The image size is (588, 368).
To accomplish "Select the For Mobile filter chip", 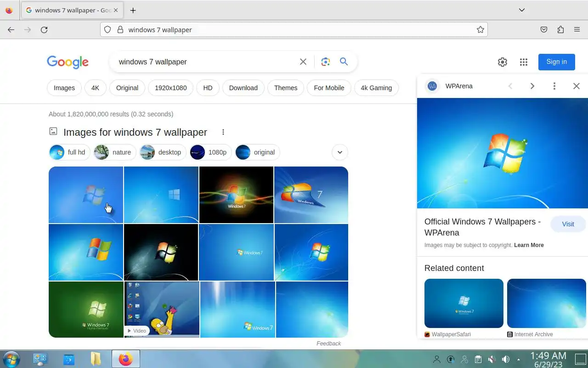I will coord(329,88).
